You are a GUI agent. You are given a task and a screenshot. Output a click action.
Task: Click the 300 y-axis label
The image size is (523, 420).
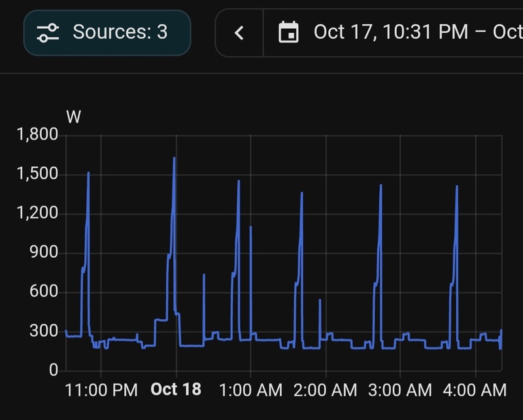(44, 331)
